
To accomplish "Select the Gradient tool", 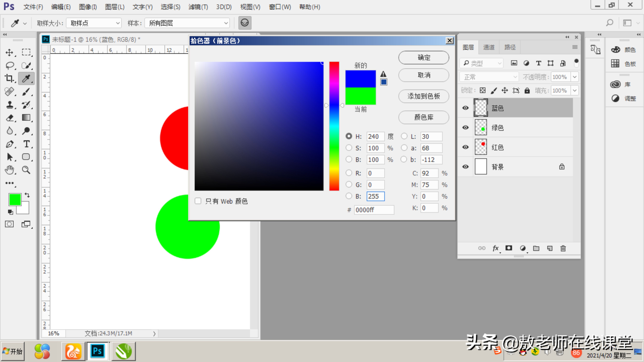I will [26, 117].
